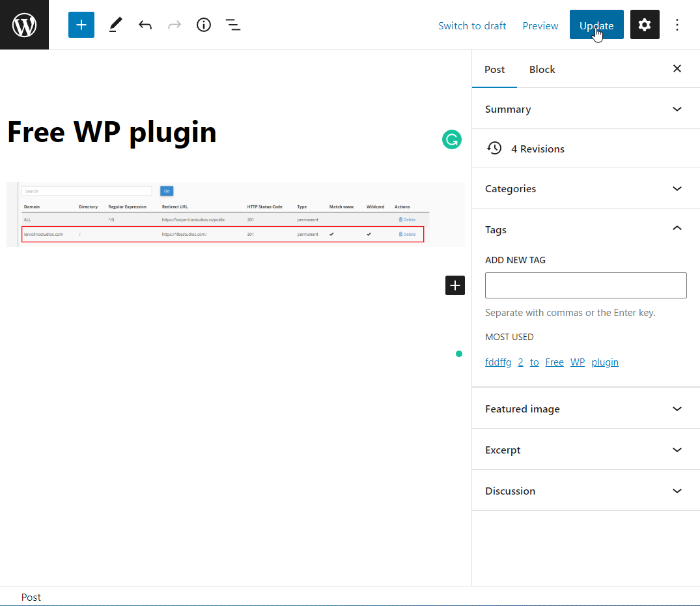
Task: Click the Update button
Action: (x=596, y=25)
